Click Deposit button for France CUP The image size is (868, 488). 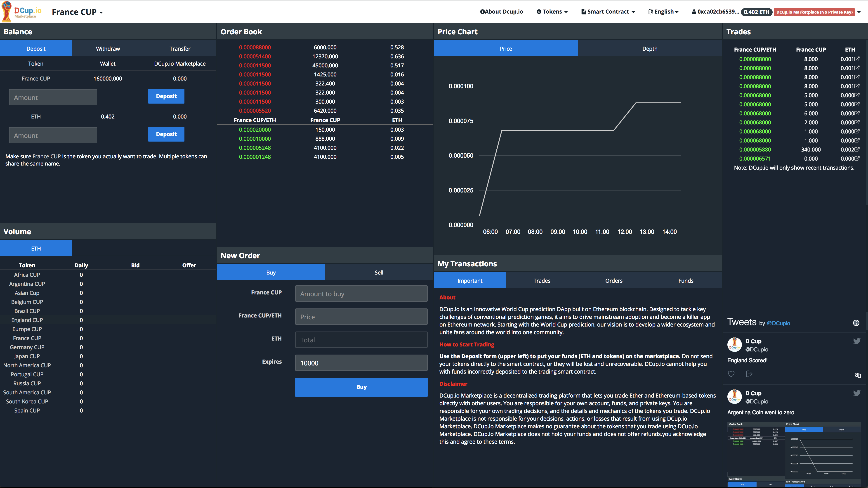[x=166, y=96]
